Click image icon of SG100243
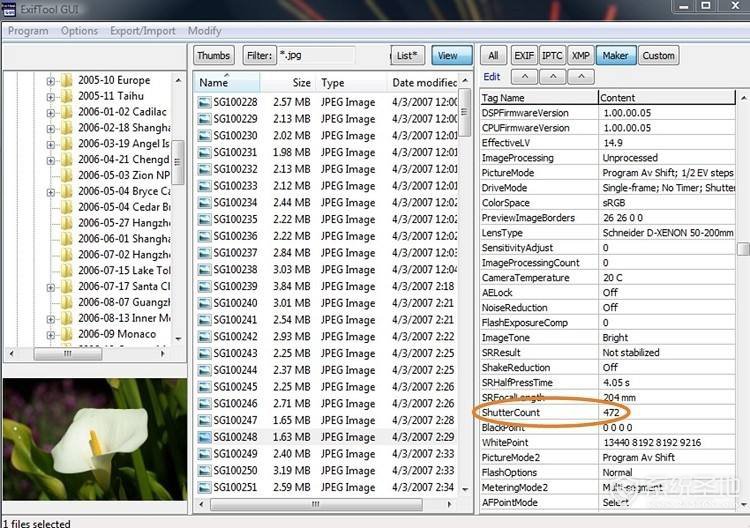 point(204,353)
